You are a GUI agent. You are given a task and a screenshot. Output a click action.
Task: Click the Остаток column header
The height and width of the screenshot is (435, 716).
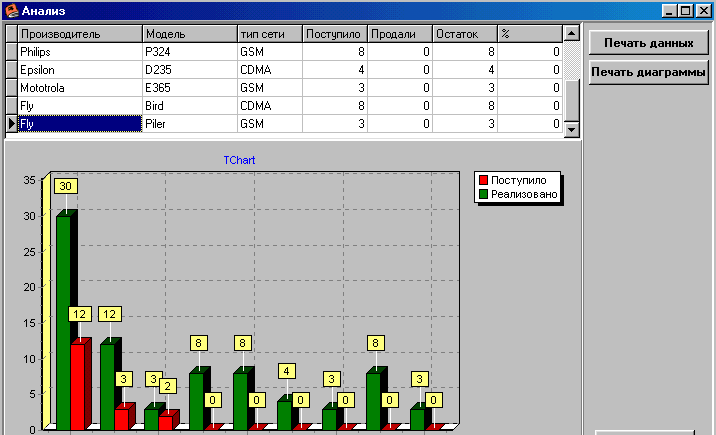click(465, 34)
